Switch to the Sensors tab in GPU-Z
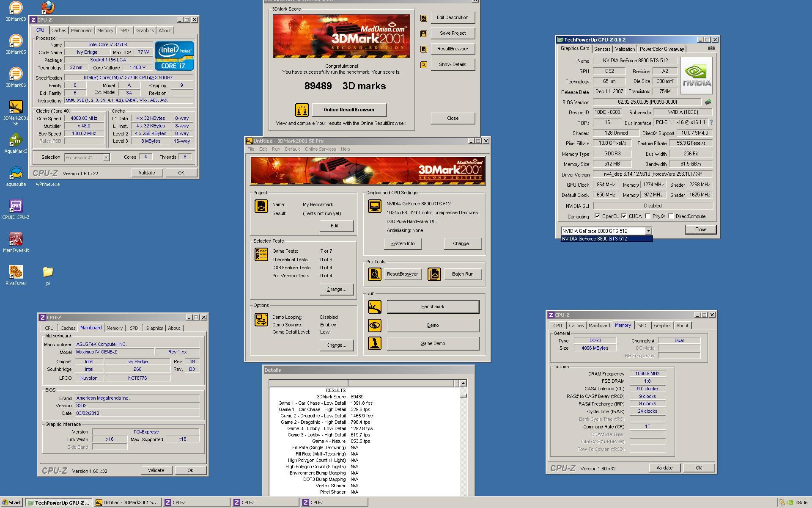This screenshot has width=812, height=508. pos(602,49)
